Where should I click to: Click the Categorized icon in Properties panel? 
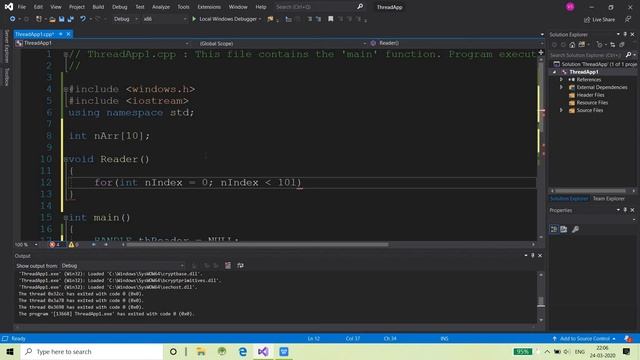point(553,229)
